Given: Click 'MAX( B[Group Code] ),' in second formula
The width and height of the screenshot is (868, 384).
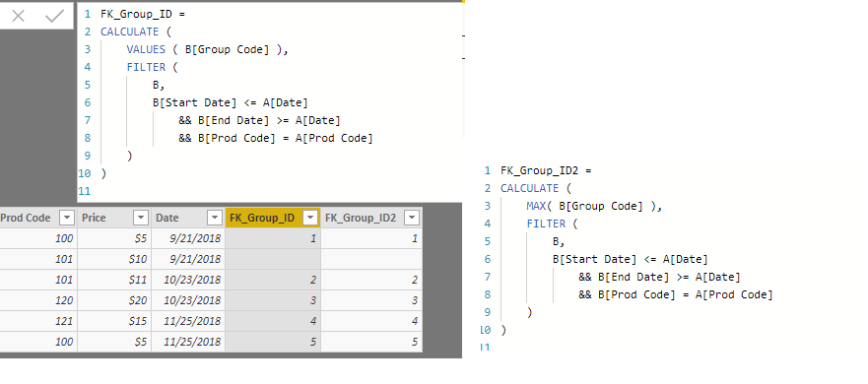Looking at the screenshot, I should click(594, 207).
